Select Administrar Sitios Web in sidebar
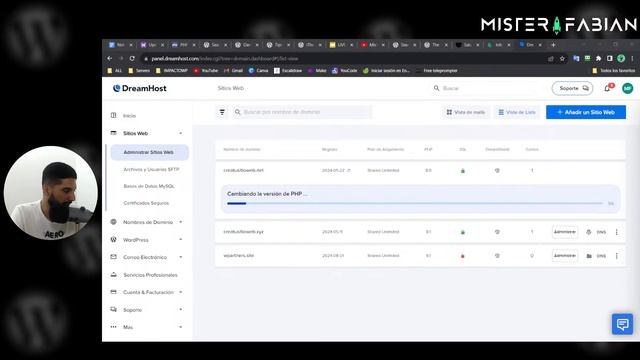640x360 pixels. (149, 152)
